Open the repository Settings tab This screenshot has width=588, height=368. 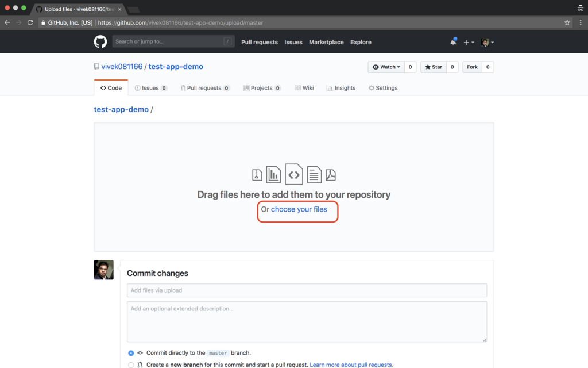(x=383, y=88)
